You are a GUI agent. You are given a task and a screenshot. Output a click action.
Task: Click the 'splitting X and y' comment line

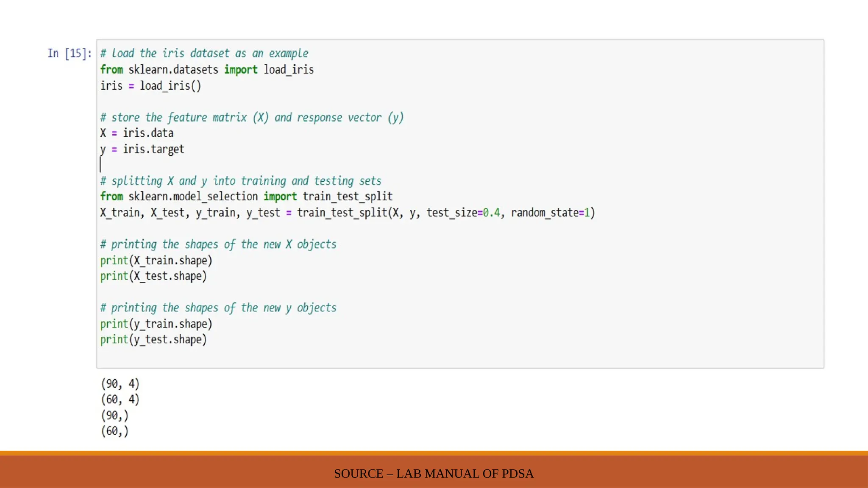(241, 181)
